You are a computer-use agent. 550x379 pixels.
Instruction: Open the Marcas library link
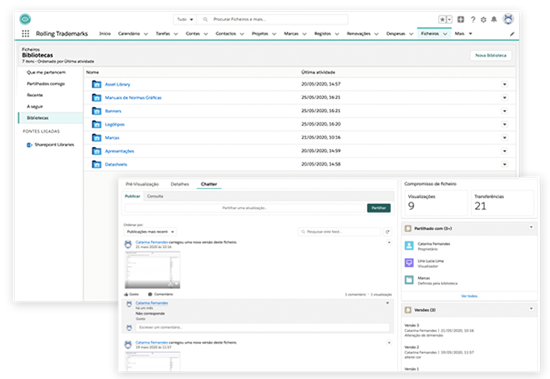point(112,138)
